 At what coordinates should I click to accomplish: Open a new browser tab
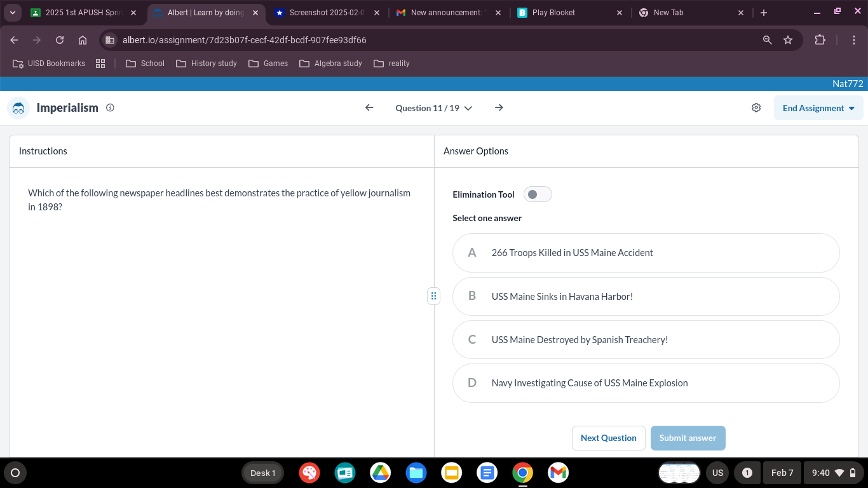(764, 13)
